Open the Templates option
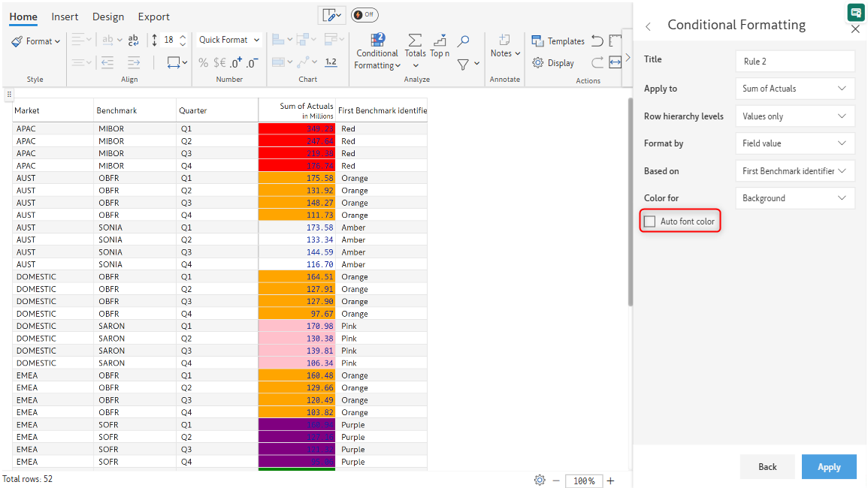The height and width of the screenshot is (488, 868). (x=558, y=41)
